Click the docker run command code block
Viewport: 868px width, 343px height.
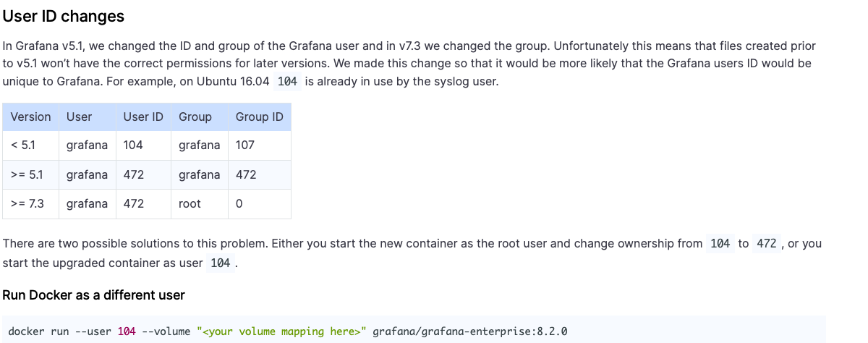[414, 330]
